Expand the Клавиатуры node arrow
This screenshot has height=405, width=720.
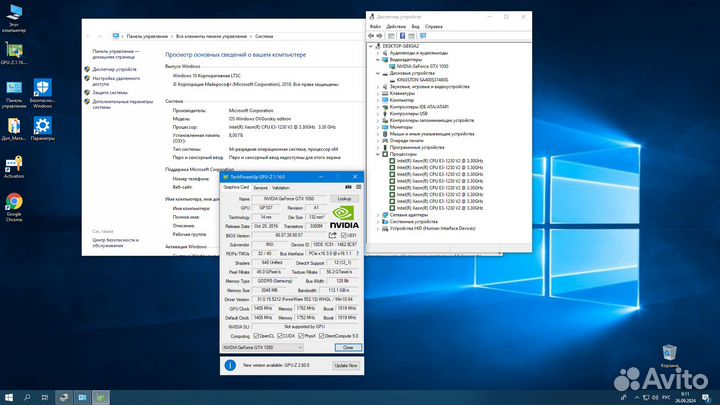(378, 93)
